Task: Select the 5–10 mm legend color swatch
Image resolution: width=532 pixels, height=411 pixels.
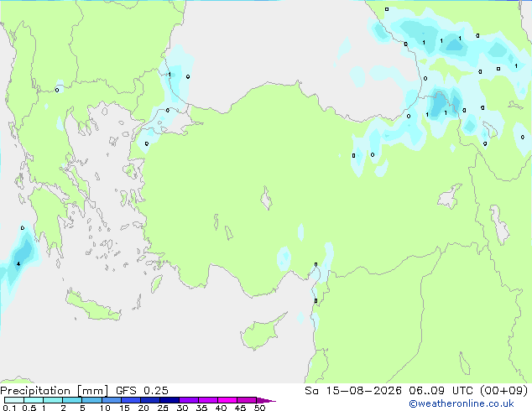Action: pos(92,400)
